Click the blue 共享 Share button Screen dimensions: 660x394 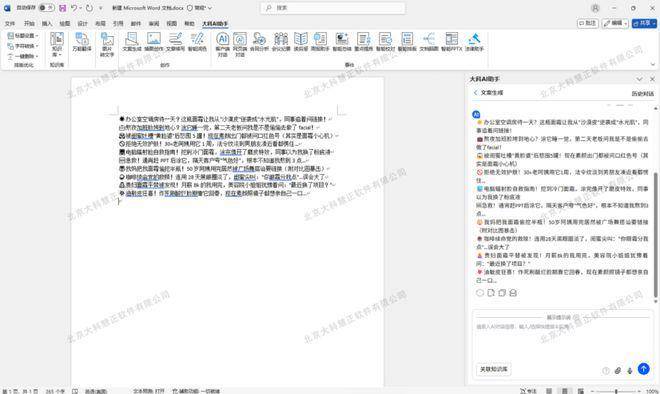coord(644,23)
